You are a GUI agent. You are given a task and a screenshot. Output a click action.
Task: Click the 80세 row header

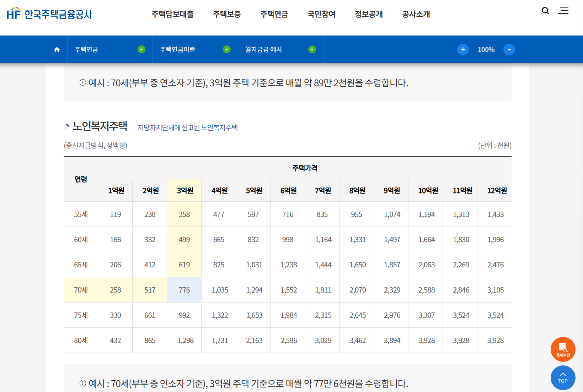click(x=81, y=341)
